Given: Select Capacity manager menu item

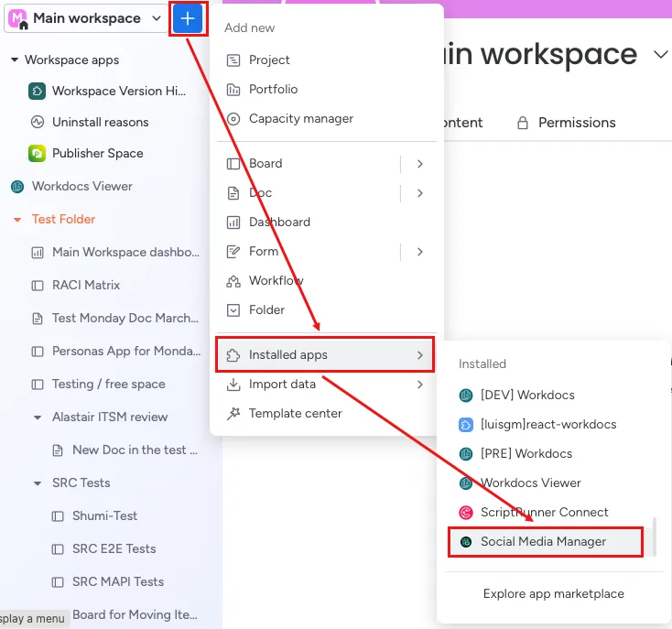Looking at the screenshot, I should pyautogui.click(x=327, y=119).
